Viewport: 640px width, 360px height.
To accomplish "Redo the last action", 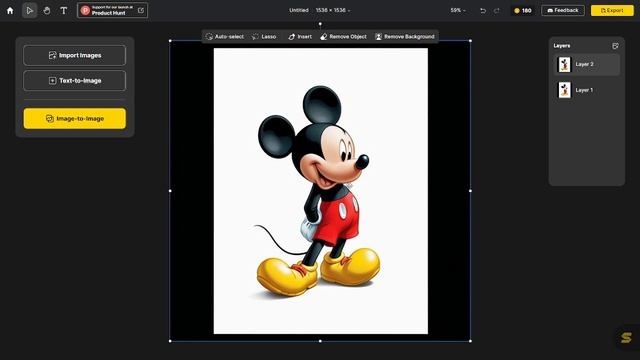I will pos(497,11).
